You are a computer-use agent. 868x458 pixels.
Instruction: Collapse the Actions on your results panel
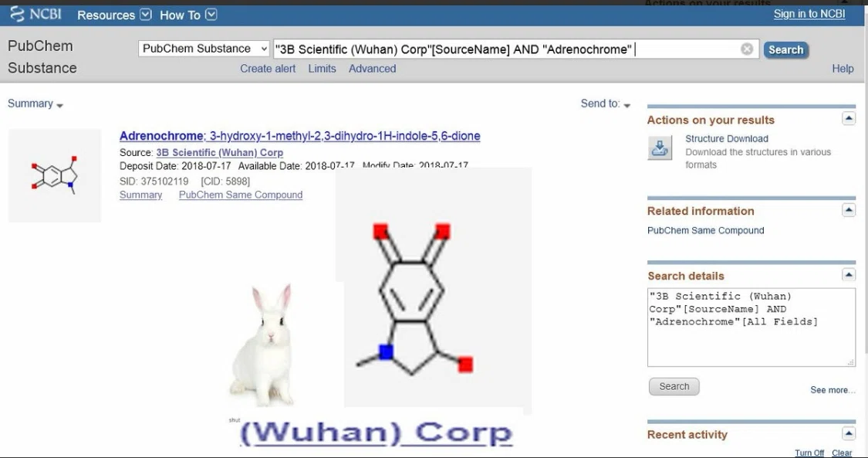[x=848, y=118]
